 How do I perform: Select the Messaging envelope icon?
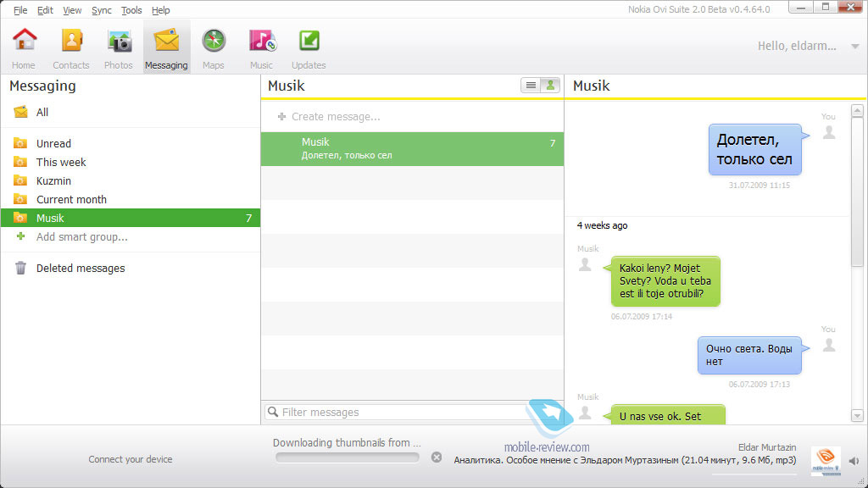click(167, 41)
